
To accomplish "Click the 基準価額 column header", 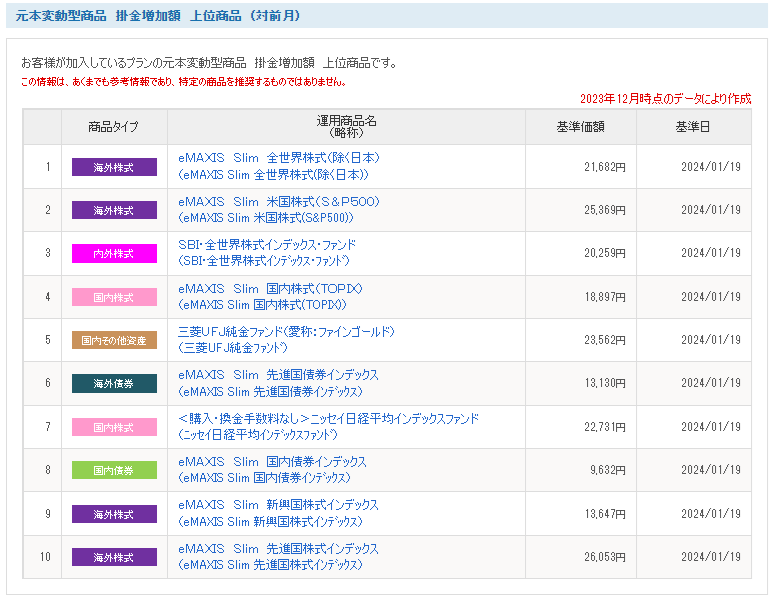I will tap(581, 127).
